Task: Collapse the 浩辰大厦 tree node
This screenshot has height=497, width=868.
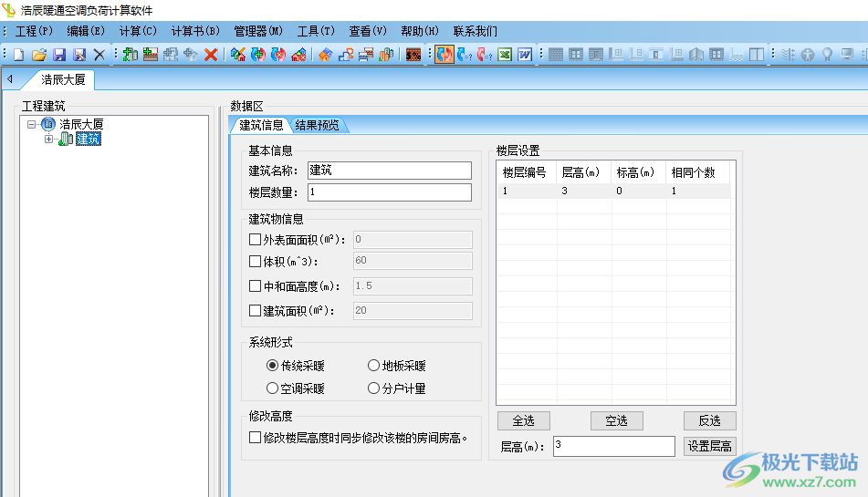Action: tap(32, 124)
